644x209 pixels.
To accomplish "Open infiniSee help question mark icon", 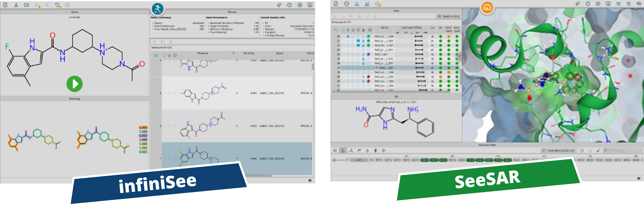I will click(x=290, y=5).
